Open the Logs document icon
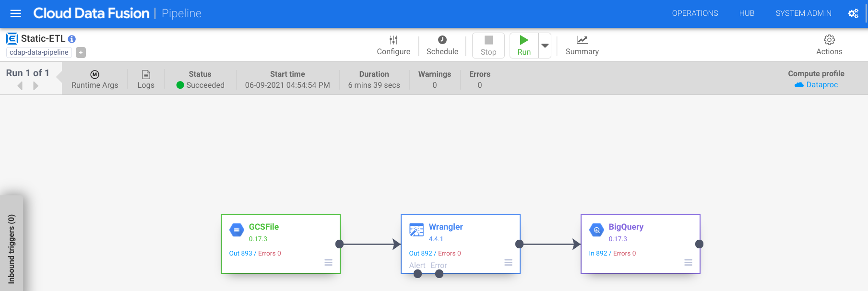Viewport: 868px width, 291px height. (146, 80)
